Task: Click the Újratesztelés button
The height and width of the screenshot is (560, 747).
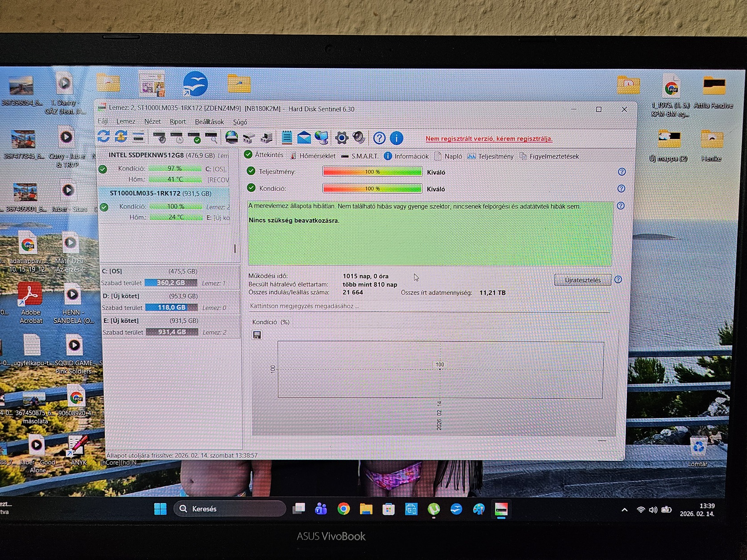Action: coord(583,280)
